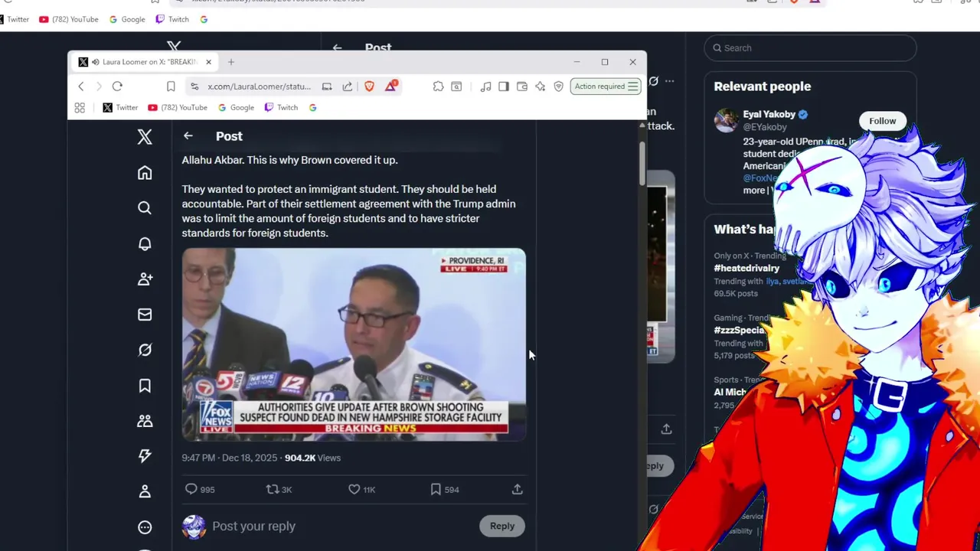Click the X logo in front window sidebar
The image size is (980, 551).
[x=145, y=136]
